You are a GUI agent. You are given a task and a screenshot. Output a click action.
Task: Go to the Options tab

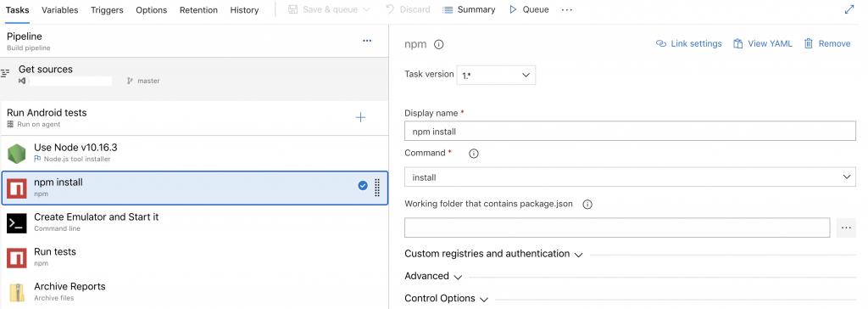coord(151,10)
